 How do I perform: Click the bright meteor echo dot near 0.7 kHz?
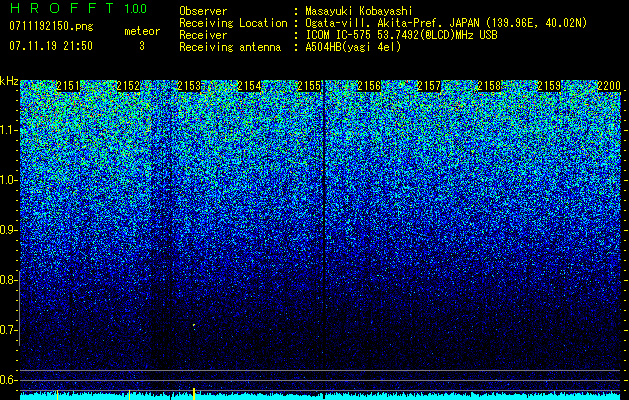click(194, 325)
